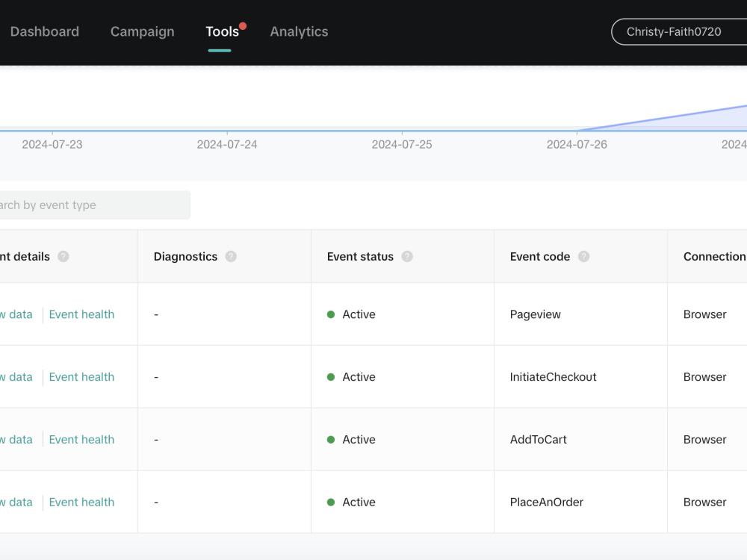
Task: Go to the Analytics tab
Action: click(x=300, y=31)
